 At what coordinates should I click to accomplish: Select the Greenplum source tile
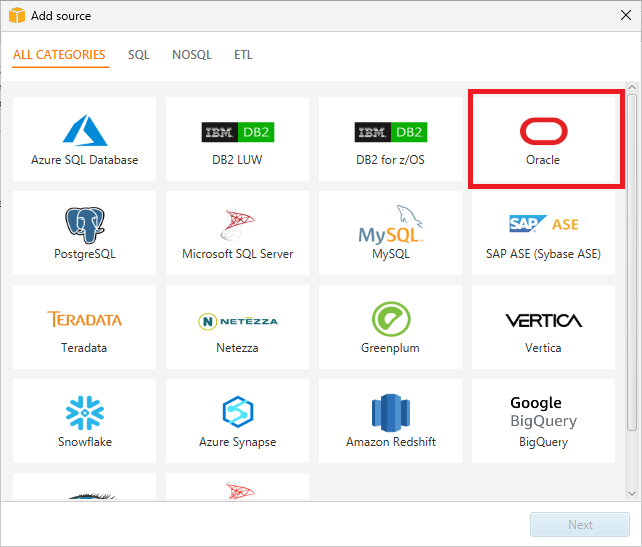pyautogui.click(x=391, y=326)
